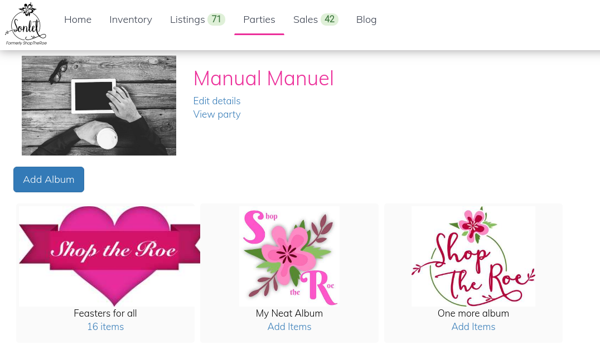This screenshot has width=600, height=364.
Task: Follow the View party link
Action: 217,114
